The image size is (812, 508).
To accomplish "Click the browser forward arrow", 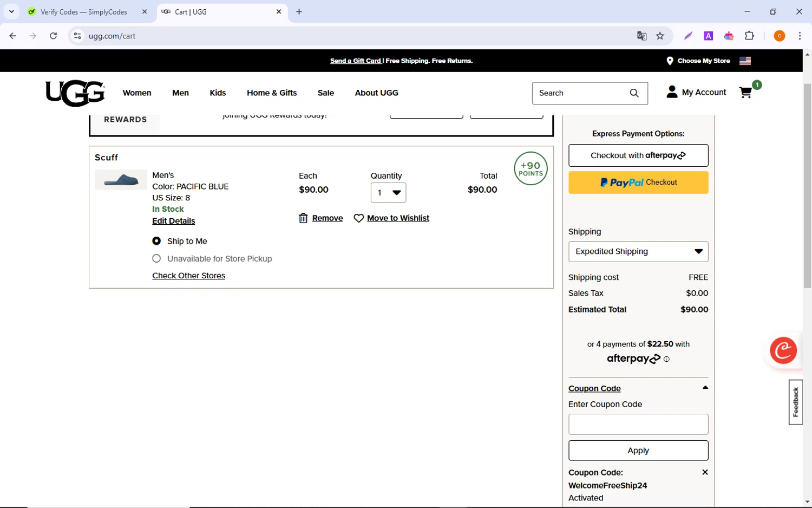I will [33, 36].
